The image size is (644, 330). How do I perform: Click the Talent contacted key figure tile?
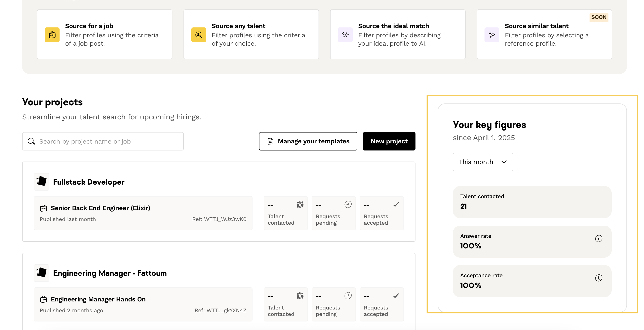pos(532,202)
